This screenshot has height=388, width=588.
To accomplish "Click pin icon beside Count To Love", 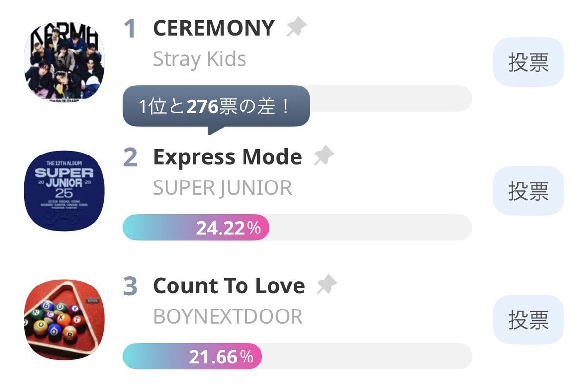I will tap(327, 285).
